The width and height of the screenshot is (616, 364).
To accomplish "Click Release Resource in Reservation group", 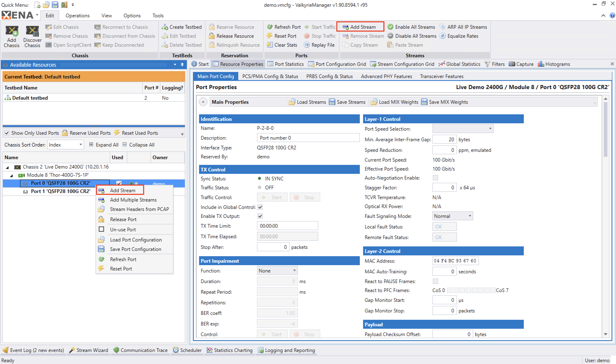I will [231, 36].
